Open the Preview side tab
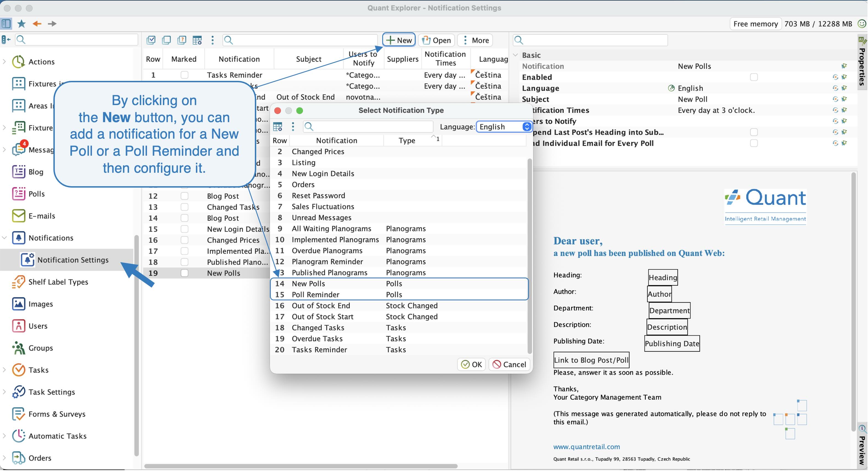 point(862,445)
